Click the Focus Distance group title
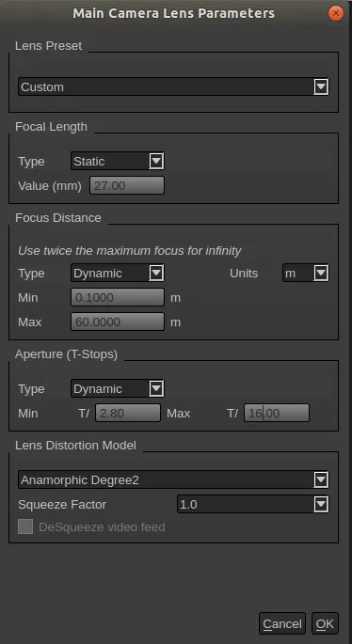The width and height of the screenshot is (352, 644). click(58, 218)
